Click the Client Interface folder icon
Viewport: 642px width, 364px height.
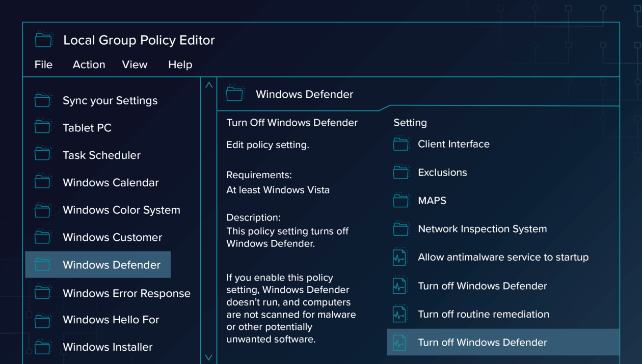coord(401,144)
